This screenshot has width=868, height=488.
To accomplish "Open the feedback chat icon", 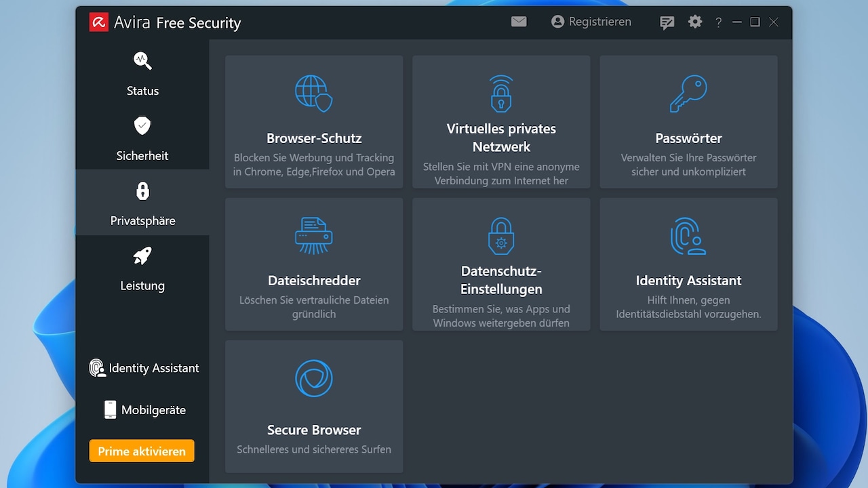I will click(667, 22).
